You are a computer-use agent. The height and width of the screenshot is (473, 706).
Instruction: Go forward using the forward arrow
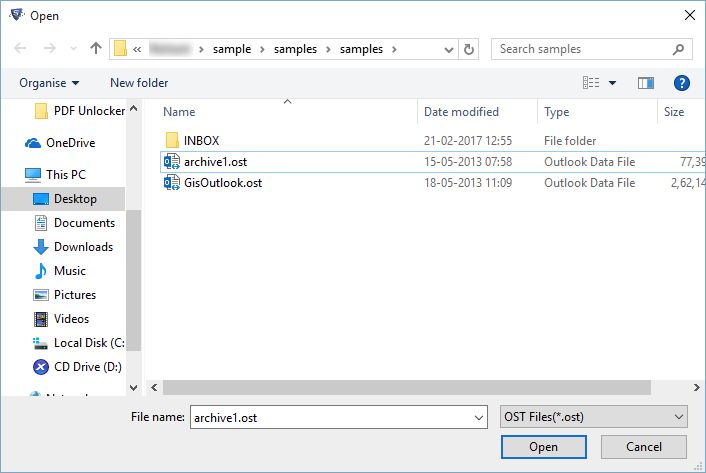point(50,48)
